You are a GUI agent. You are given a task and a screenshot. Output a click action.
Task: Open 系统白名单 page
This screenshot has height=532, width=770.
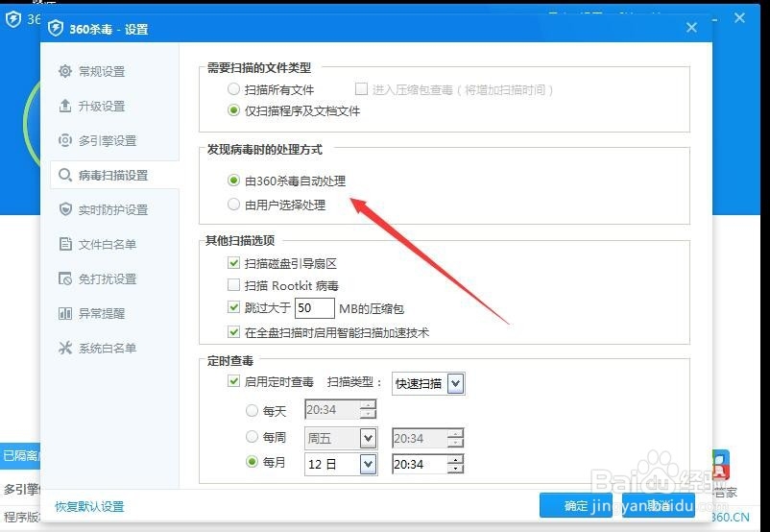108,349
